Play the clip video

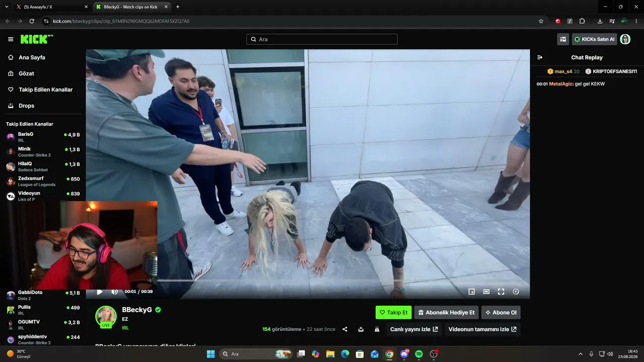[100, 292]
